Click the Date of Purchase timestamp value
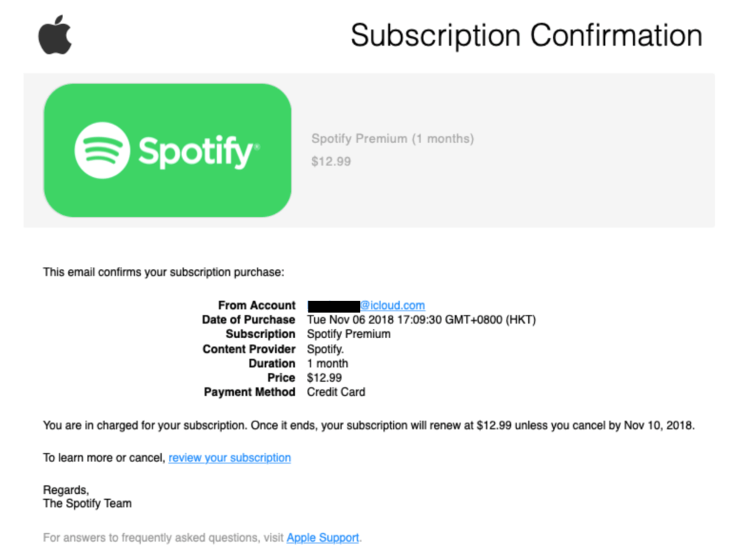743x560 pixels. pos(421,320)
